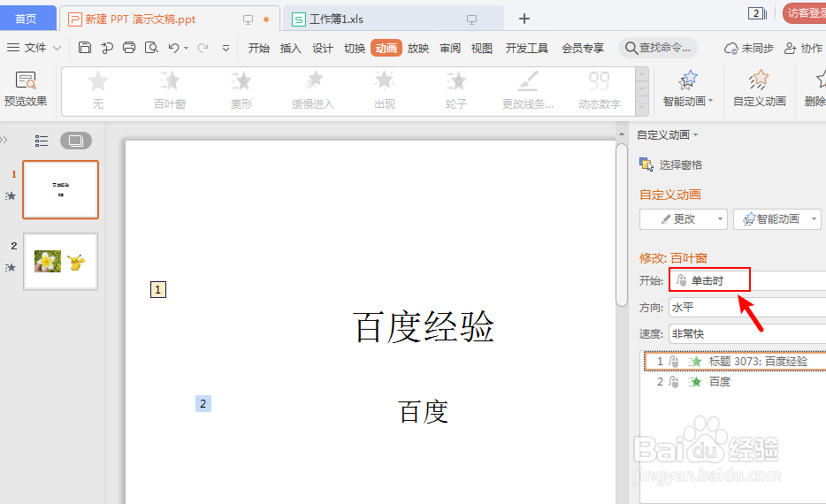The image size is (826, 504).
Task: Apply the 缓慢进入 animation effect
Action: [x=313, y=90]
